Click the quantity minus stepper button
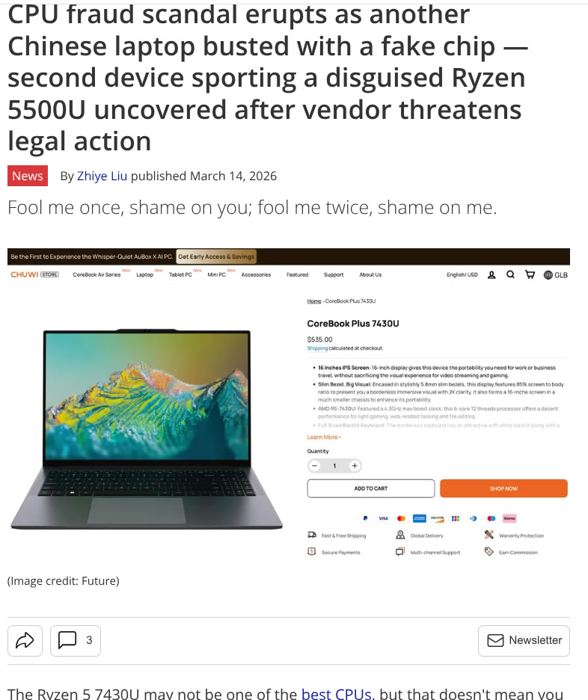This screenshot has width=588, height=700. point(314,466)
